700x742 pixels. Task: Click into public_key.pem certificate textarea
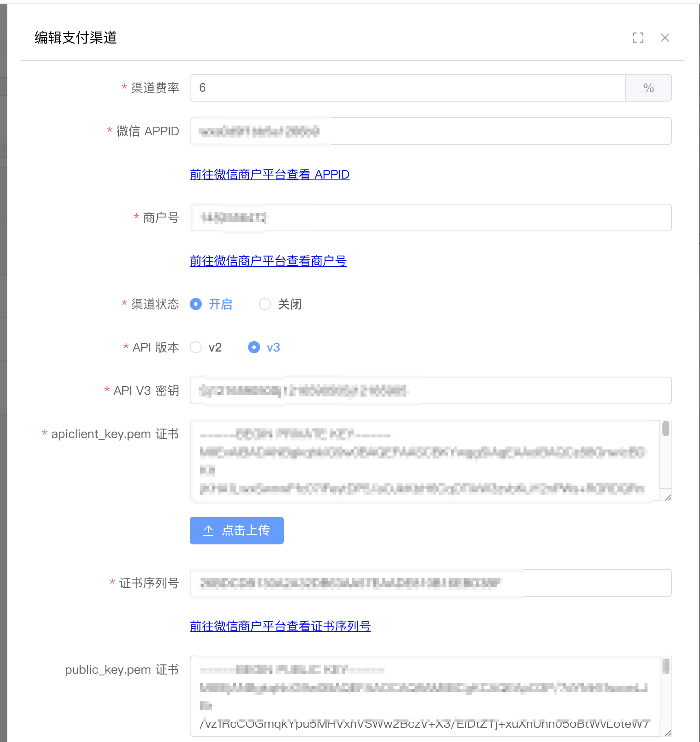423,696
